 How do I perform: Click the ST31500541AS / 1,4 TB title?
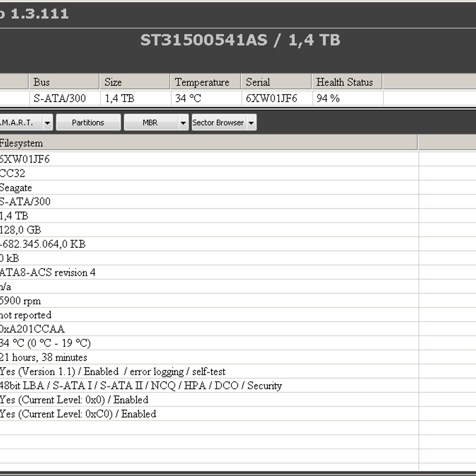pyautogui.click(x=240, y=40)
